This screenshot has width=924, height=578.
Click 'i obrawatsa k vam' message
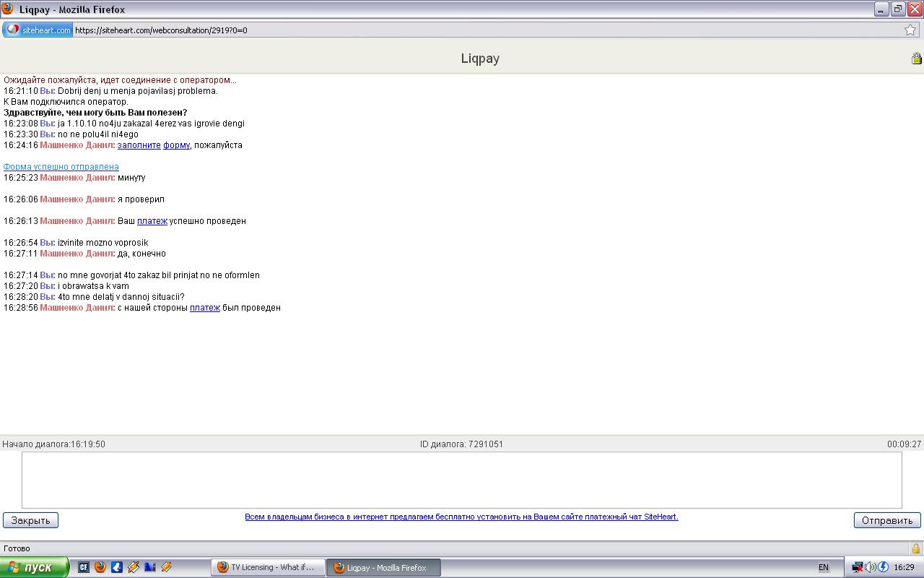[x=93, y=286]
